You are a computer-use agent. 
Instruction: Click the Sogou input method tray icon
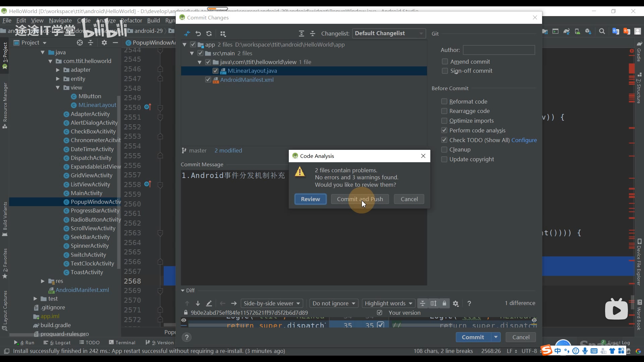point(546,351)
